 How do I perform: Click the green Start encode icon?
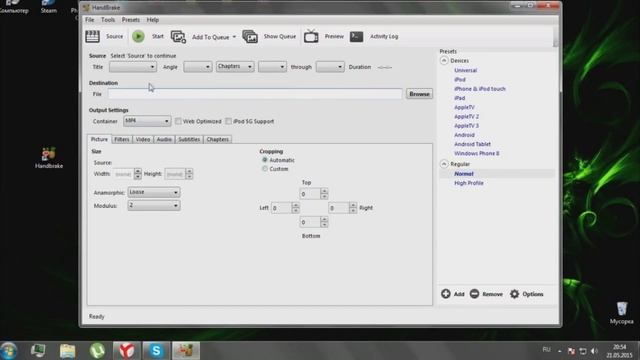[x=138, y=36]
